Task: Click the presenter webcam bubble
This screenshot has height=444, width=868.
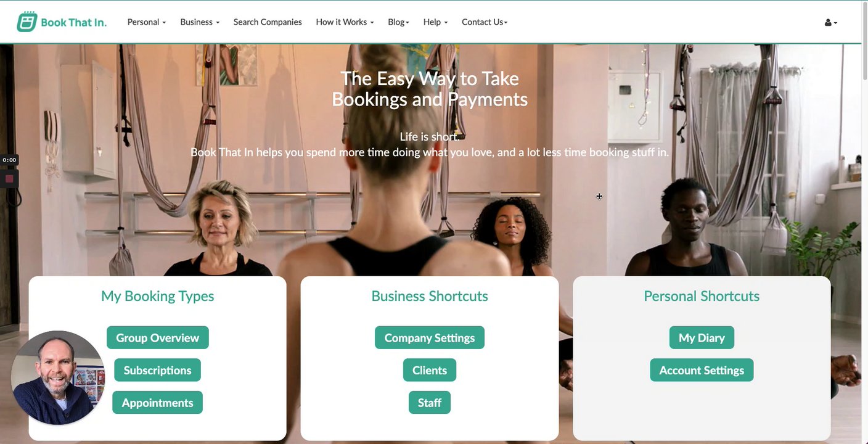Action: click(58, 377)
